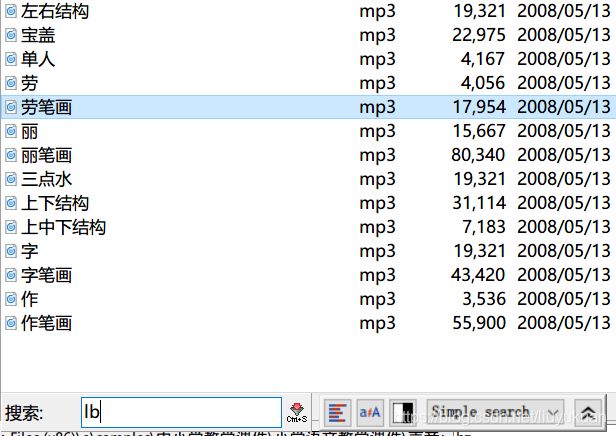
Task: Select the file name 作 with size 3,536
Action: (x=29, y=299)
